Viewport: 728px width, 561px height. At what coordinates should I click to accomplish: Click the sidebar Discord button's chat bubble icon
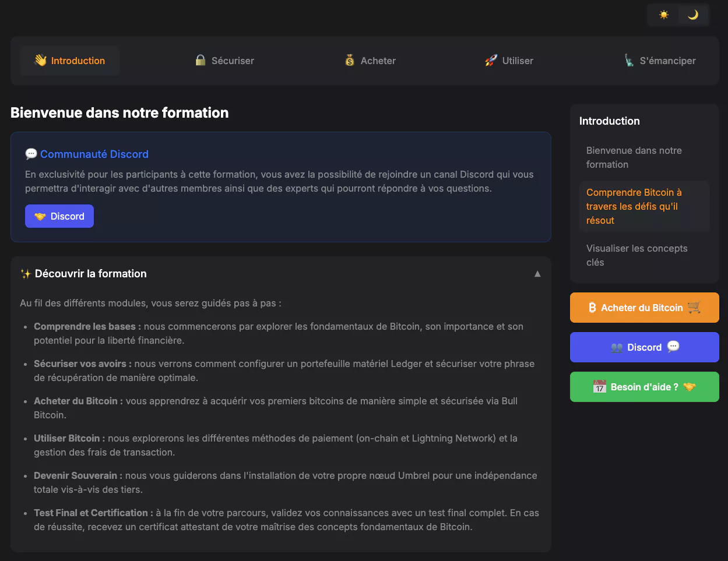click(673, 347)
